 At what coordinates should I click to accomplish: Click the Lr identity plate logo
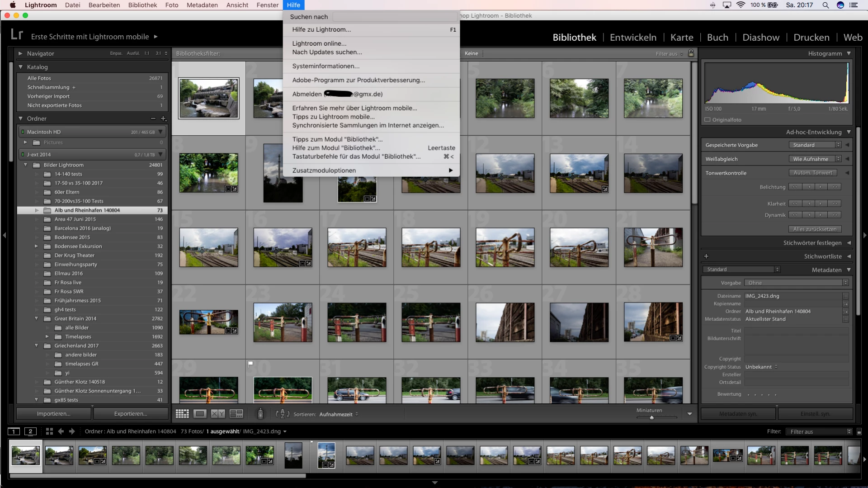tap(17, 34)
